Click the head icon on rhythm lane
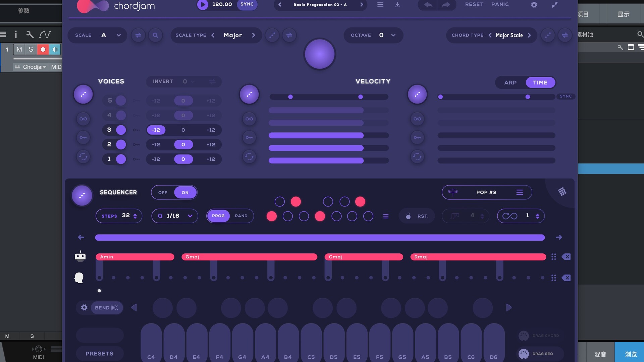 pyautogui.click(x=79, y=278)
